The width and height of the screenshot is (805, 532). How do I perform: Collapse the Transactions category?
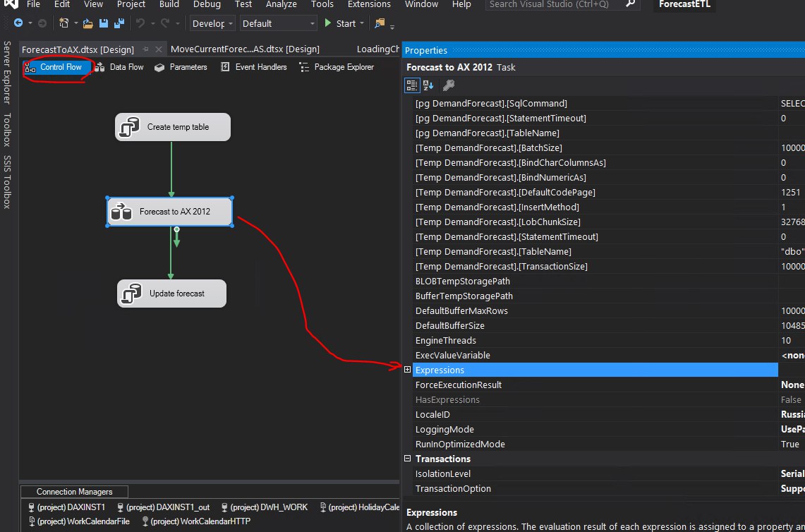pyautogui.click(x=408, y=459)
